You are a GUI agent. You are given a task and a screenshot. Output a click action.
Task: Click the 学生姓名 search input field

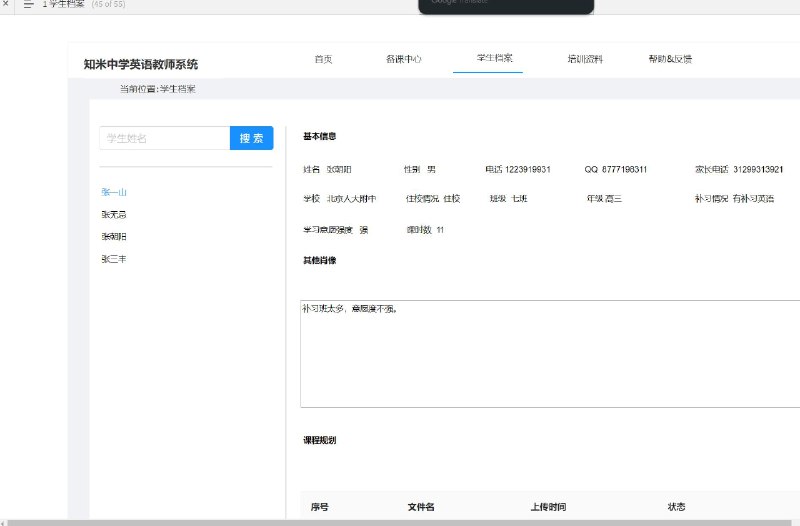[165, 138]
